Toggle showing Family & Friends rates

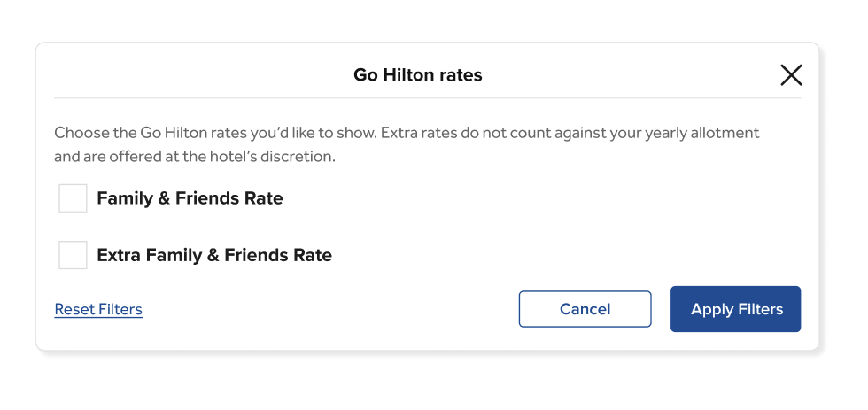(73, 198)
